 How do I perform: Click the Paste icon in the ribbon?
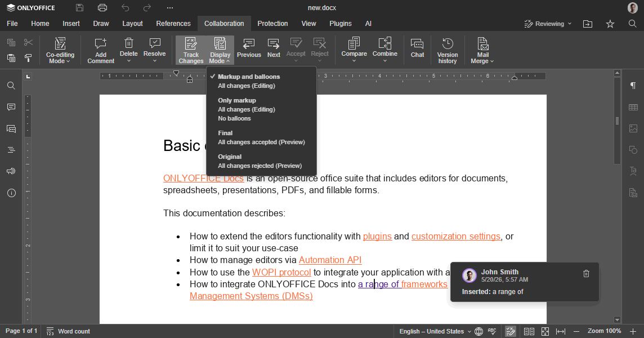coord(11,58)
